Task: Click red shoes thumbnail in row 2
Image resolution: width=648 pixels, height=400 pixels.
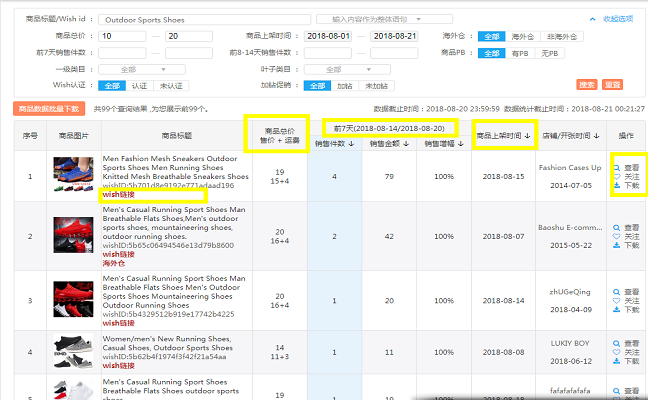Action: (74, 235)
